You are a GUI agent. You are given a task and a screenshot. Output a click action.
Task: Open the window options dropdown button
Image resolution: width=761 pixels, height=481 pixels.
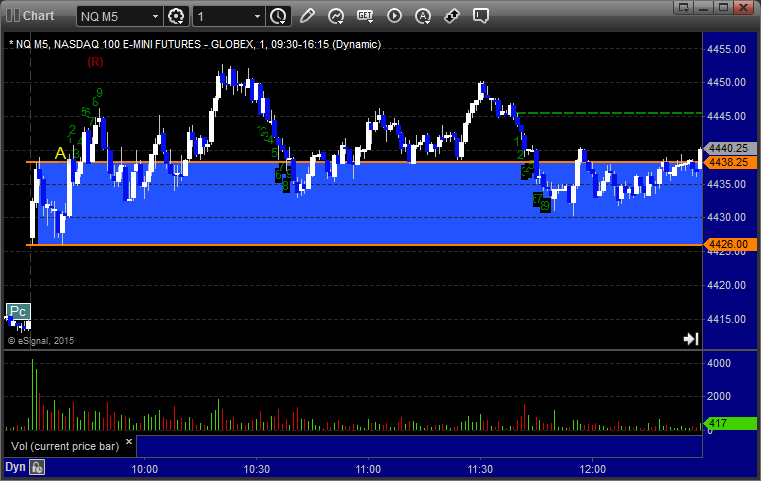(684, 7)
